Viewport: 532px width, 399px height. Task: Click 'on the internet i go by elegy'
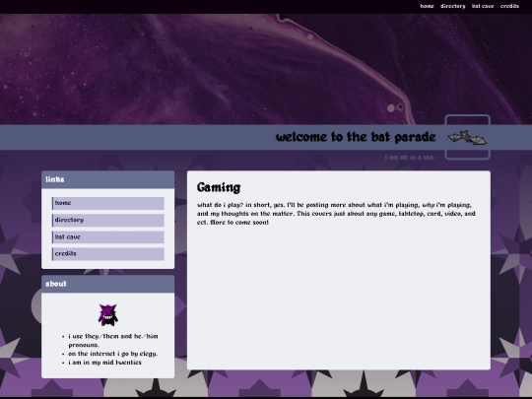coord(113,354)
